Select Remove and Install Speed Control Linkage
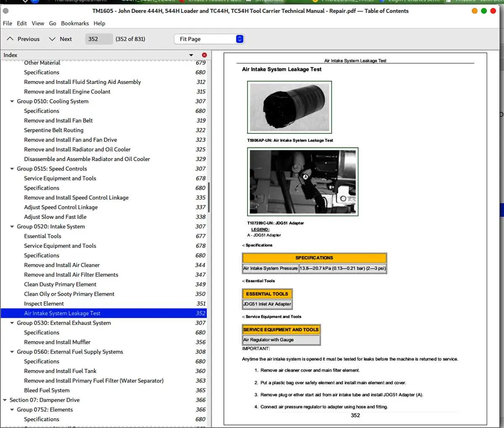The height and width of the screenshot is (428, 504). coord(76,198)
